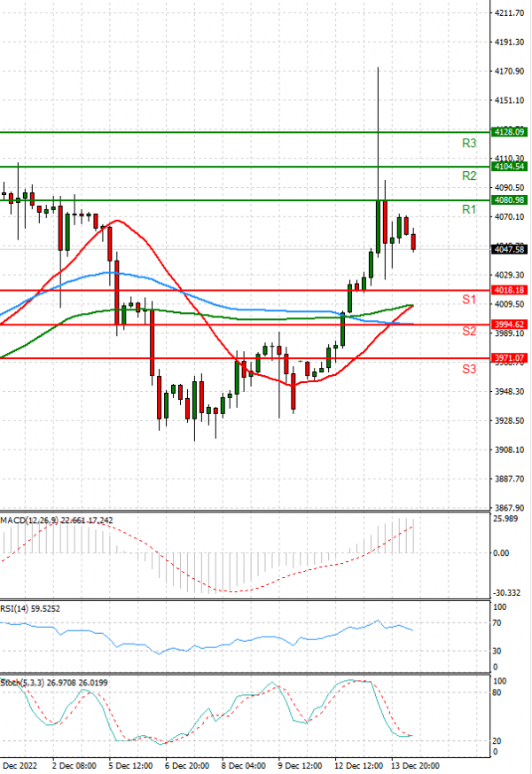Click the 9 Dec 12:00 time label
532x774 pixels.
(300, 766)
